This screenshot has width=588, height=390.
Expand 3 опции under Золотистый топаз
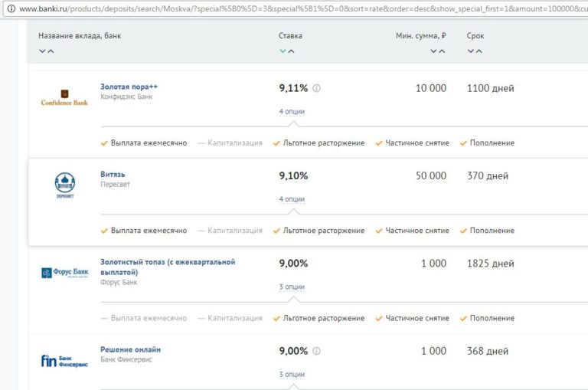(x=292, y=287)
